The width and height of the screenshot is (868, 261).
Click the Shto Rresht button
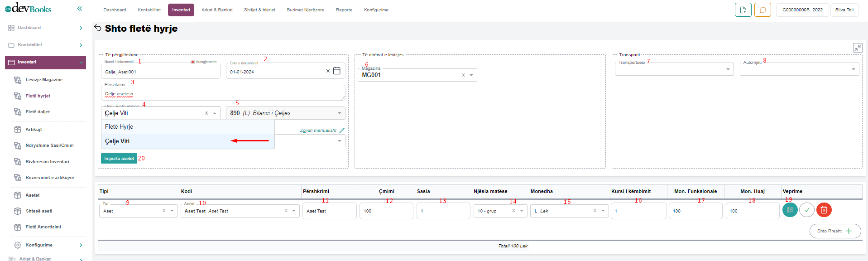point(834,231)
